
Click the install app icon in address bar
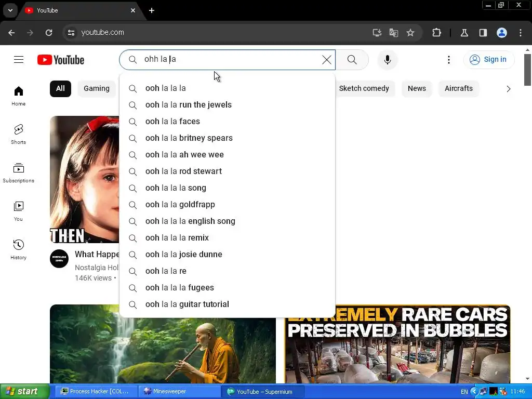[377, 33]
